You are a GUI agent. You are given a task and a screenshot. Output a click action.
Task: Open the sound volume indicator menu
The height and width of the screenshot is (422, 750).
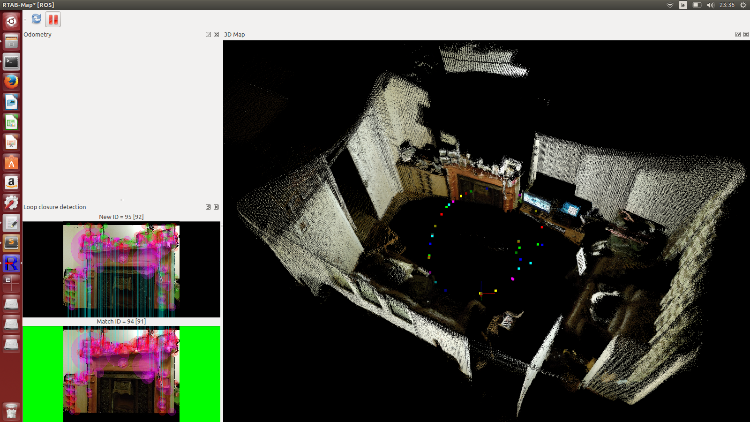pyautogui.click(x=709, y=5)
